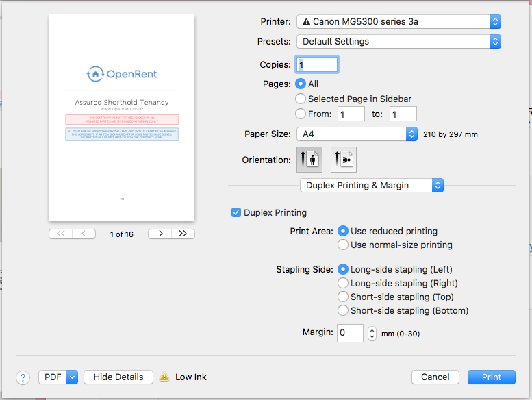The image size is (532, 400).
Task: Open the Paper Size A4 dropdown
Action: [357, 134]
